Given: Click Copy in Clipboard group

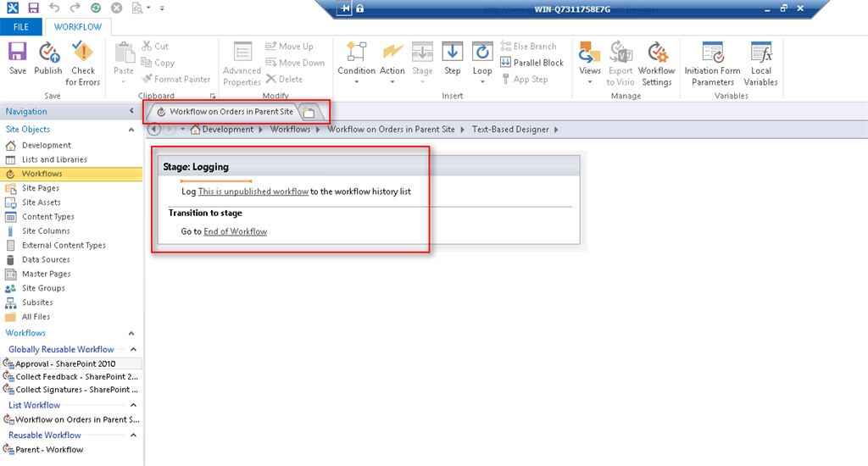Looking at the screenshot, I should tap(158, 63).
